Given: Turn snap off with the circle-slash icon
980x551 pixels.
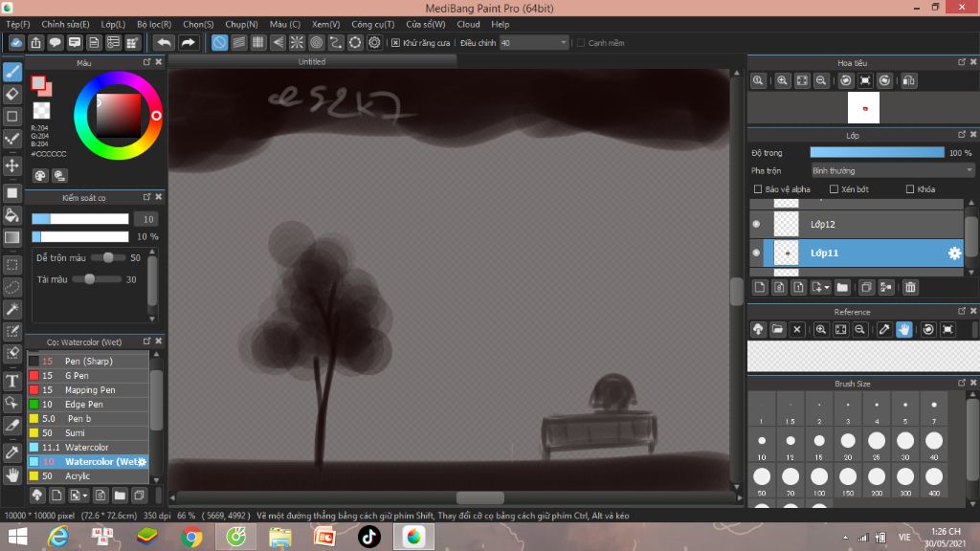Looking at the screenshot, I should pyautogui.click(x=219, y=42).
